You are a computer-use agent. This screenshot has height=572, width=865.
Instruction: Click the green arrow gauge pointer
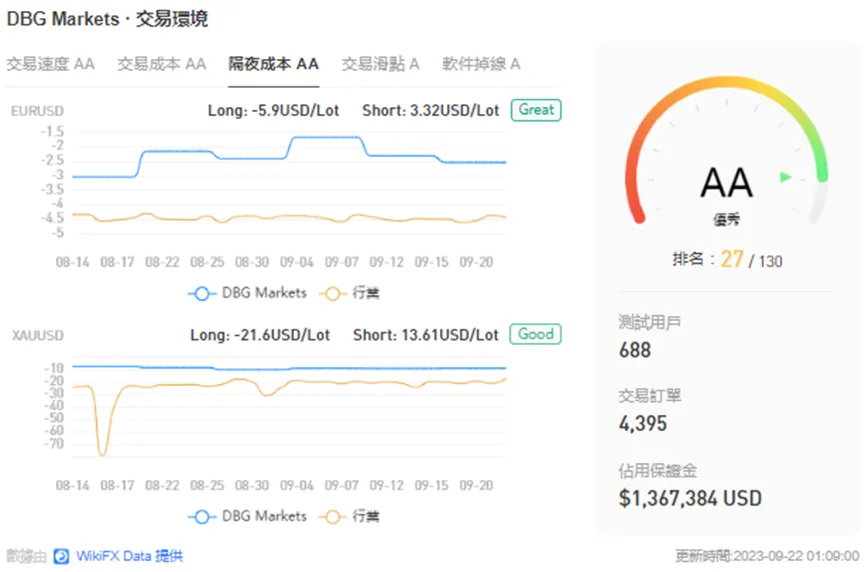786,177
